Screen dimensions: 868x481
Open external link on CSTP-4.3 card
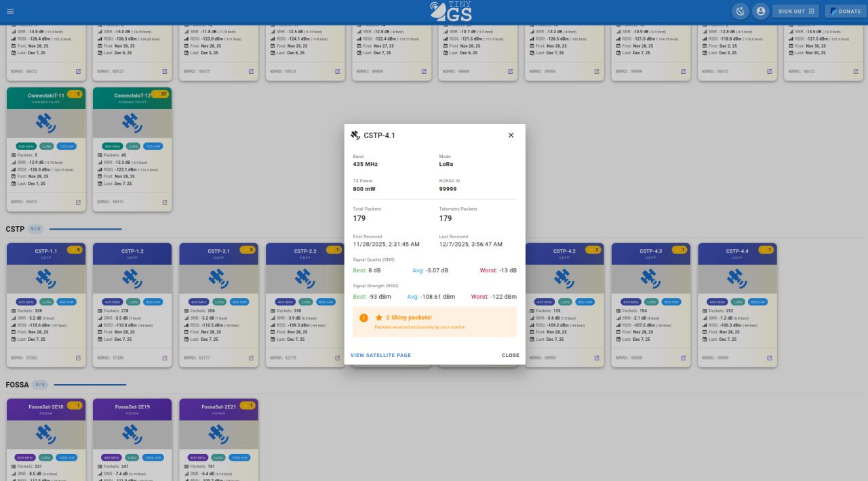pyautogui.click(x=683, y=358)
